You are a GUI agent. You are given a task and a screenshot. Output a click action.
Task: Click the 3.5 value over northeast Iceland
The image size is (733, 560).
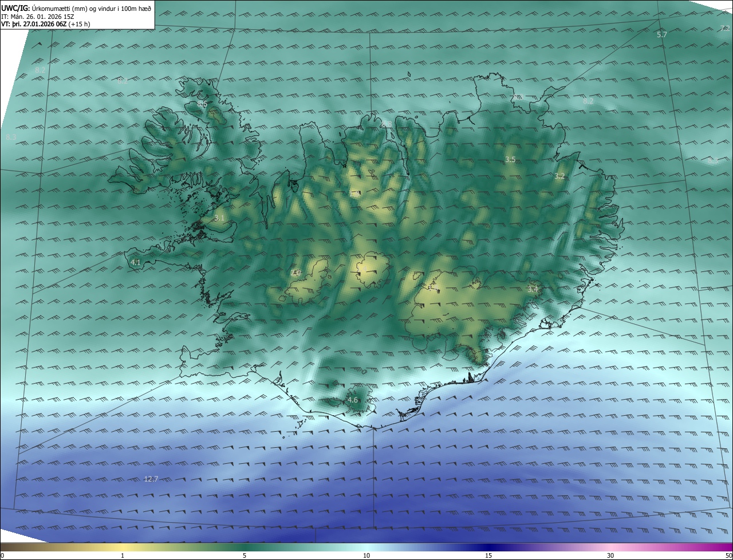tap(511, 159)
